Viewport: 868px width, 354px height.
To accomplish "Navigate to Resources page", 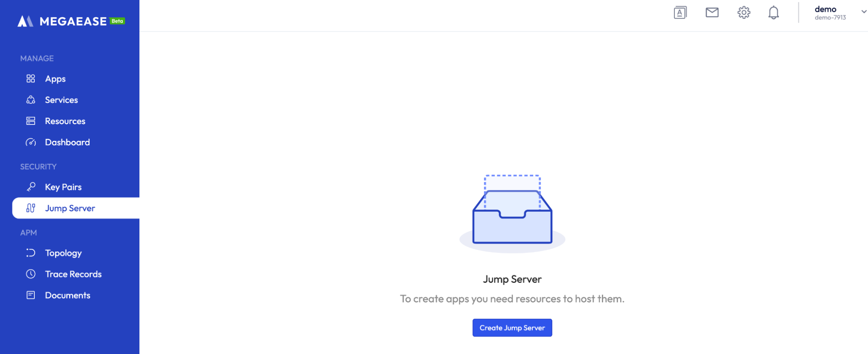I will 65,121.
